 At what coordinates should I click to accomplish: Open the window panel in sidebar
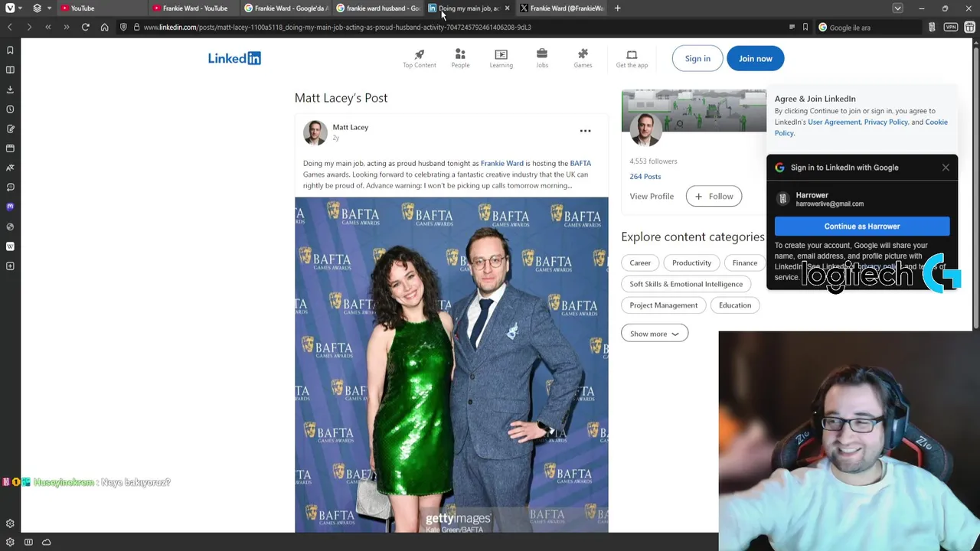[10, 148]
